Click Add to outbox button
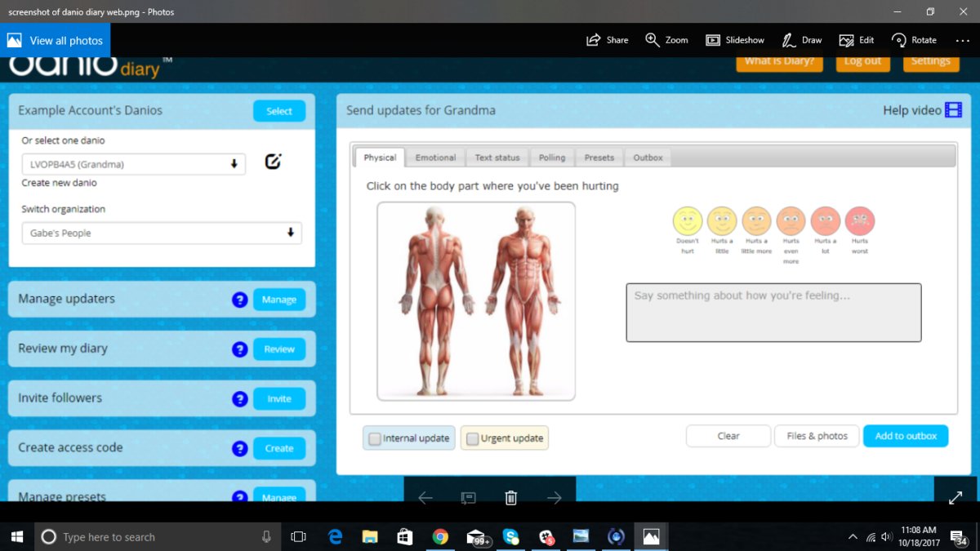Screen dimensions: 980x551 (906, 436)
